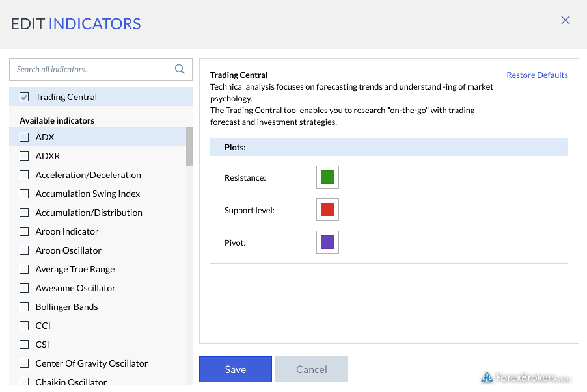The height and width of the screenshot is (392, 587).
Task: Cancel the indicator changes
Action: 312,369
